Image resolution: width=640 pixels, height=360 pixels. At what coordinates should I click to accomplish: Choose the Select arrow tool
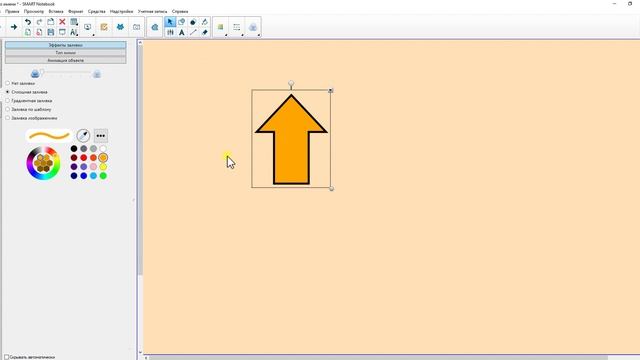tap(170, 22)
